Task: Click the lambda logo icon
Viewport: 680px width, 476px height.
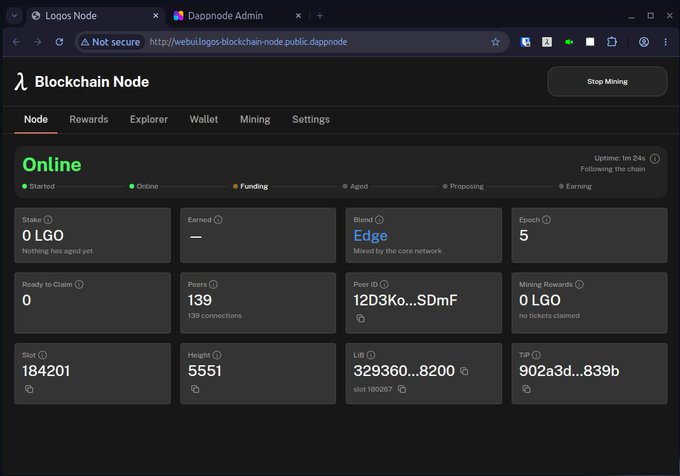Action: pos(20,82)
